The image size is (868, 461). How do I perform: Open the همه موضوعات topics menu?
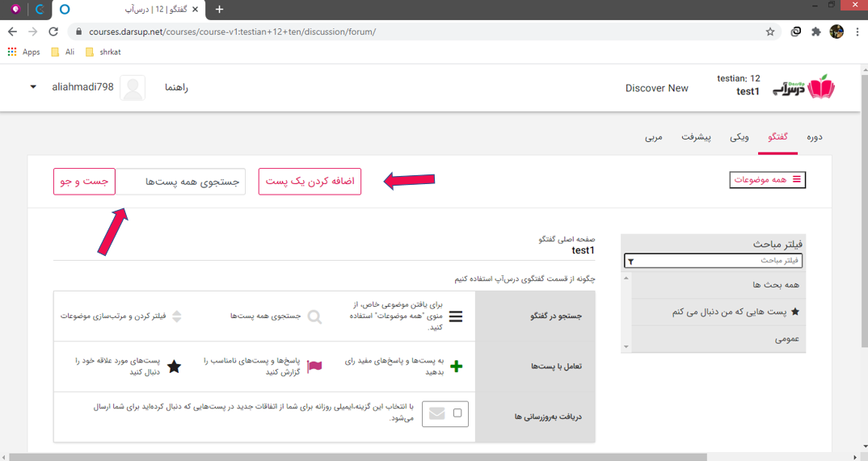767,179
